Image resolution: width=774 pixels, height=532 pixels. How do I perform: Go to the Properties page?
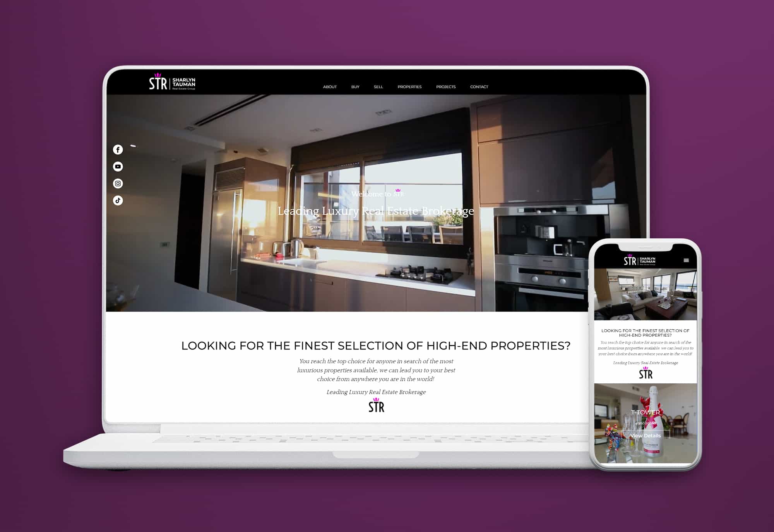point(409,87)
